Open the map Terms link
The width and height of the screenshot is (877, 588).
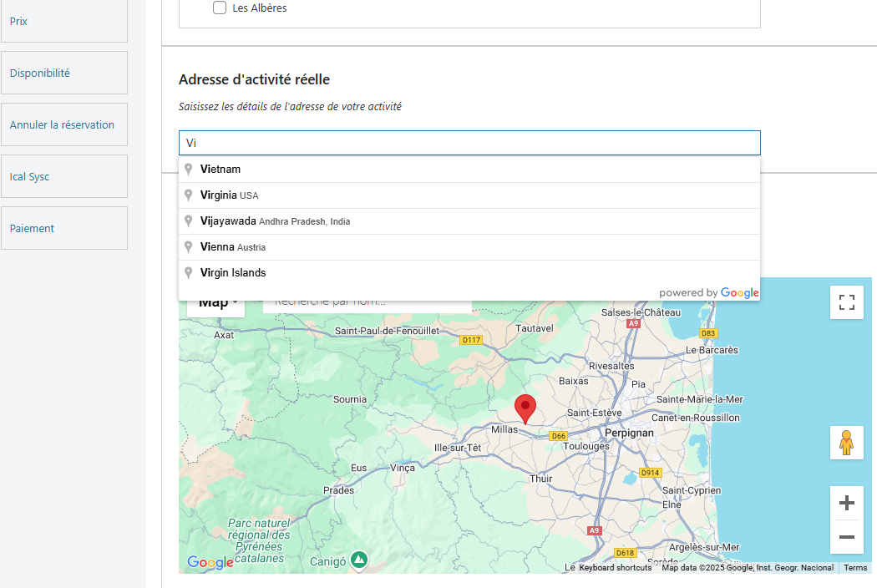pyautogui.click(x=855, y=567)
